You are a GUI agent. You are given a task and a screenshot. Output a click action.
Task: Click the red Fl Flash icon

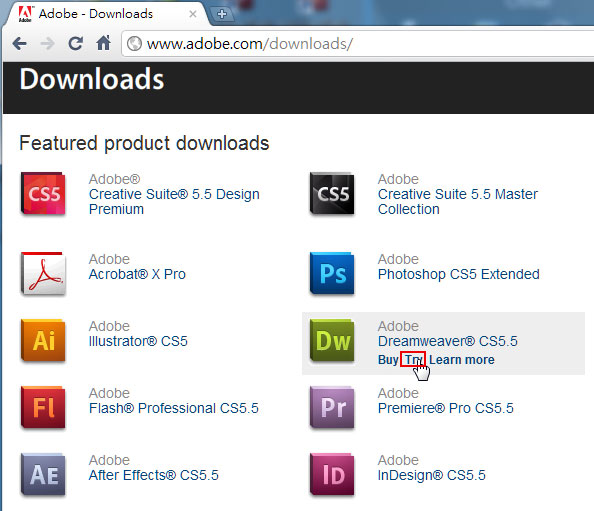[43, 408]
